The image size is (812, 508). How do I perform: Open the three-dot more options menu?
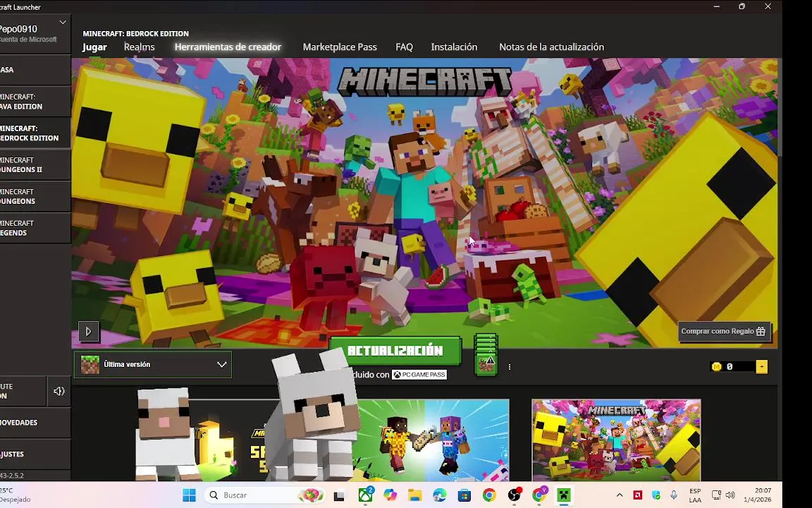(x=510, y=367)
